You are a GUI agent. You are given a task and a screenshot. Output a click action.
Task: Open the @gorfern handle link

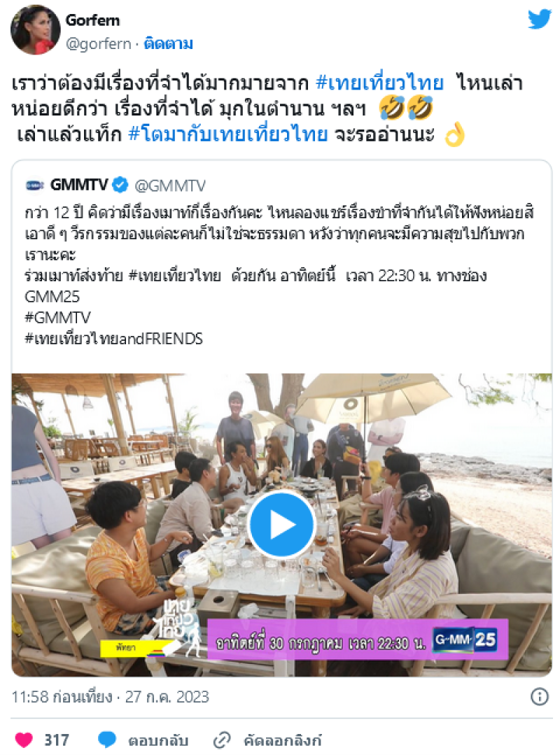[98, 44]
